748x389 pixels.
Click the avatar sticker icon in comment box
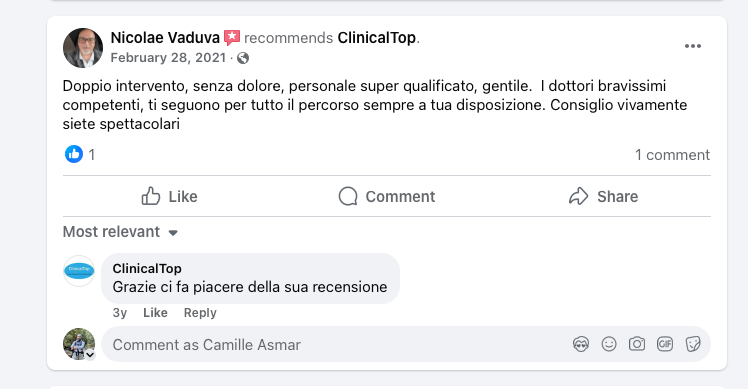tap(581, 344)
